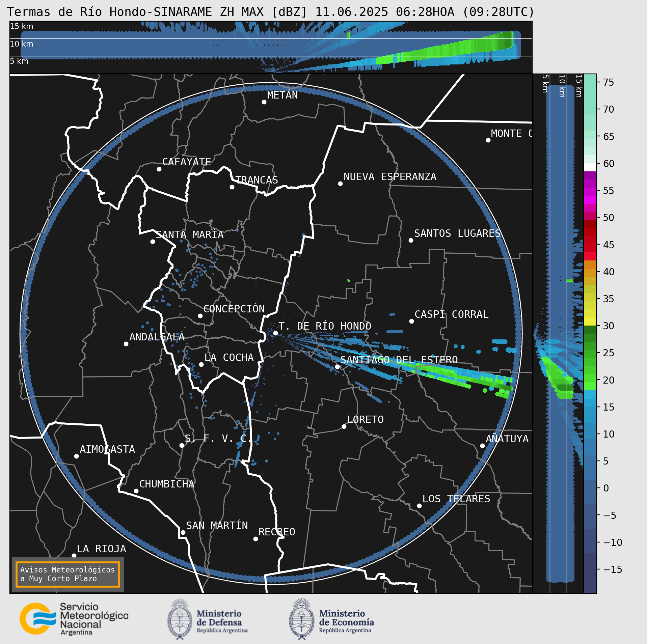
Task: Click the CHUMBICHA label text
Action: click(x=167, y=484)
